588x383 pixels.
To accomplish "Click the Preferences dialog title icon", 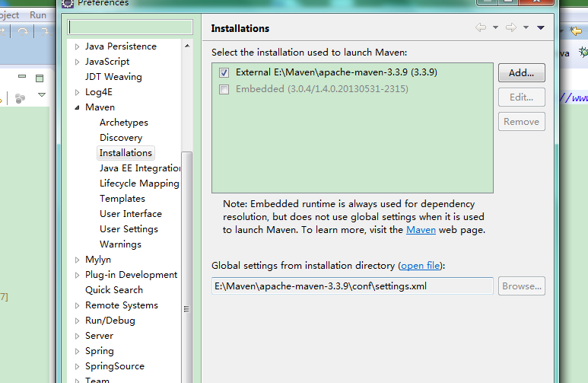I will point(68,3).
